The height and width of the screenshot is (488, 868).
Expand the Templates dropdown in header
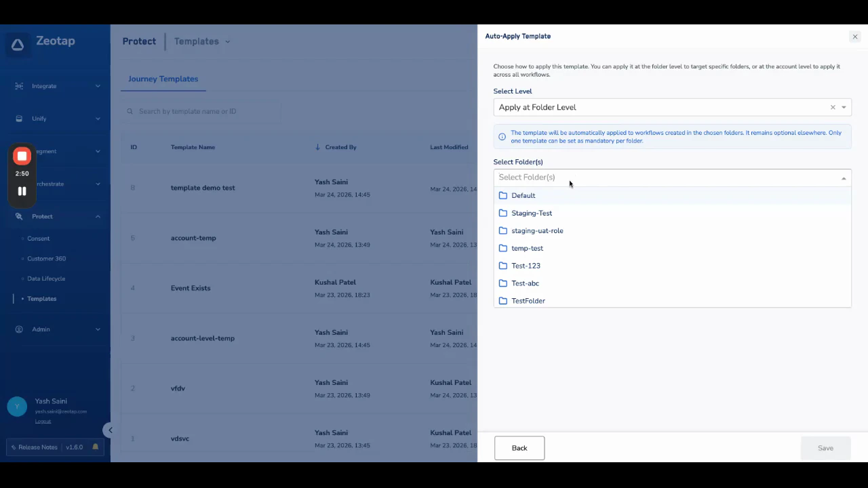[227, 41]
